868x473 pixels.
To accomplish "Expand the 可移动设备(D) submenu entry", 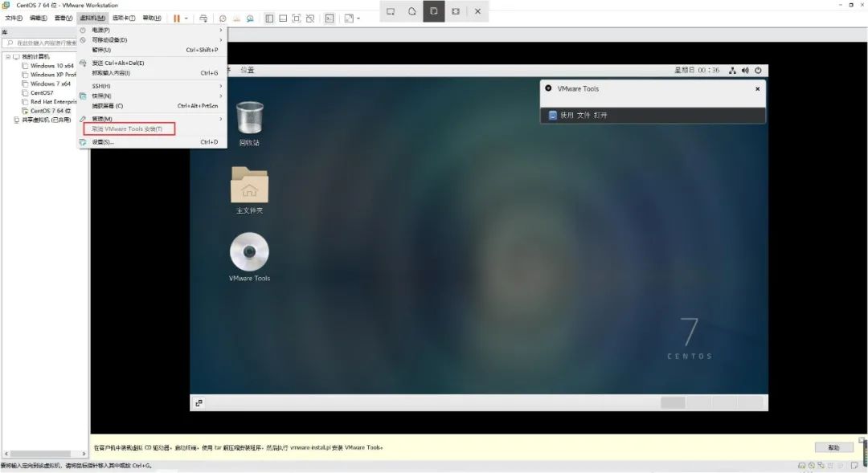I will pos(152,40).
